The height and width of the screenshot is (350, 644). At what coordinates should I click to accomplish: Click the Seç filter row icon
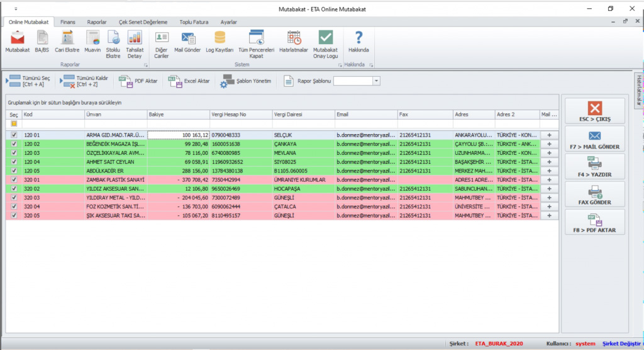click(14, 124)
